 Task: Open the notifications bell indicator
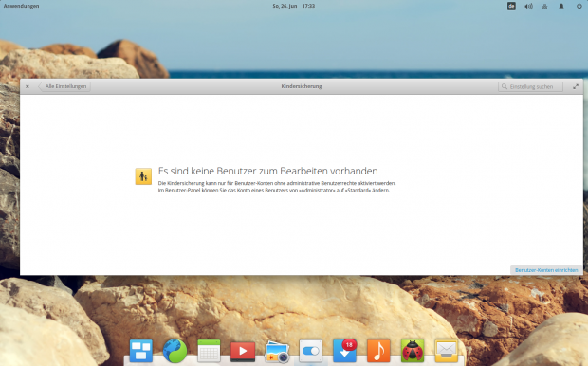coord(561,6)
